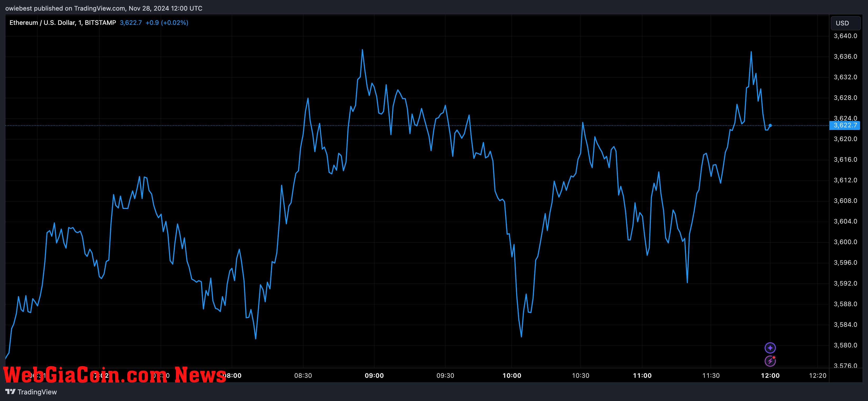Click the 12:00 time axis label
The image size is (868, 401).
[770, 375]
